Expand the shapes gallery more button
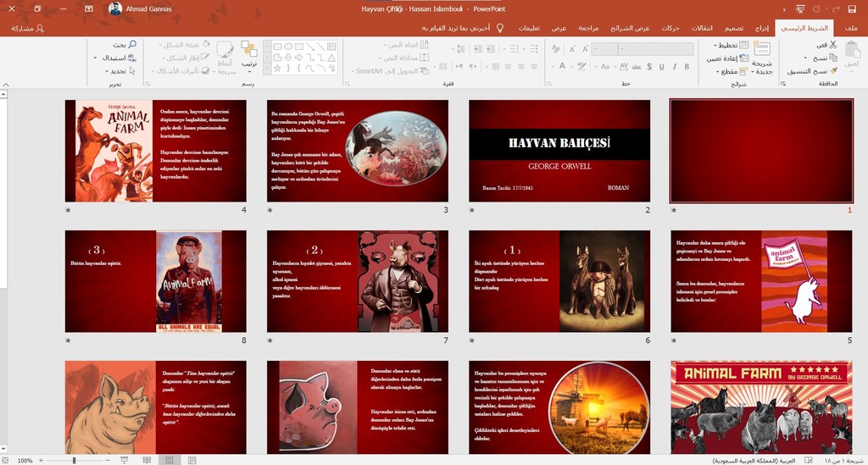This screenshot has width=868, height=465. pyautogui.click(x=267, y=69)
